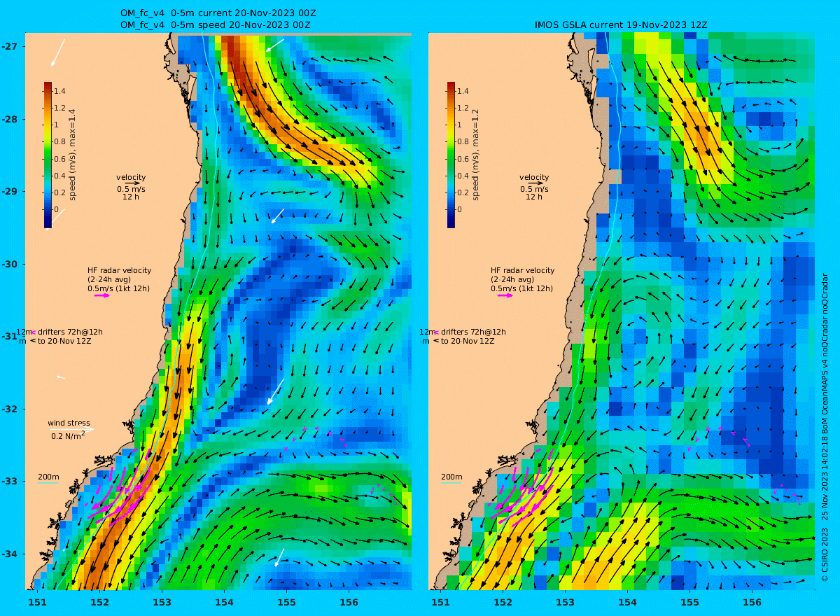Click '(2-24h avg)' text in the left map legend
The image size is (840, 616).
(x=108, y=279)
